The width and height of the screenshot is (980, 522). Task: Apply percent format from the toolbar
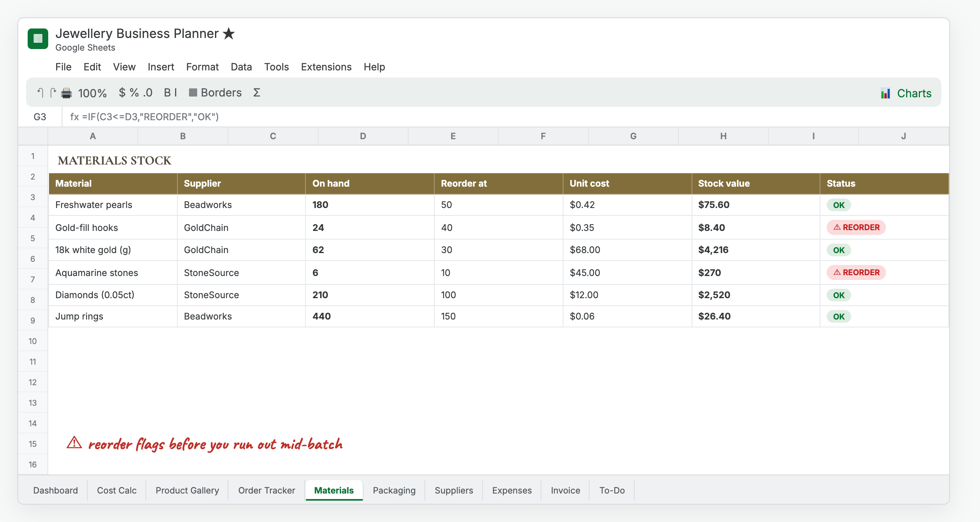[x=134, y=93]
